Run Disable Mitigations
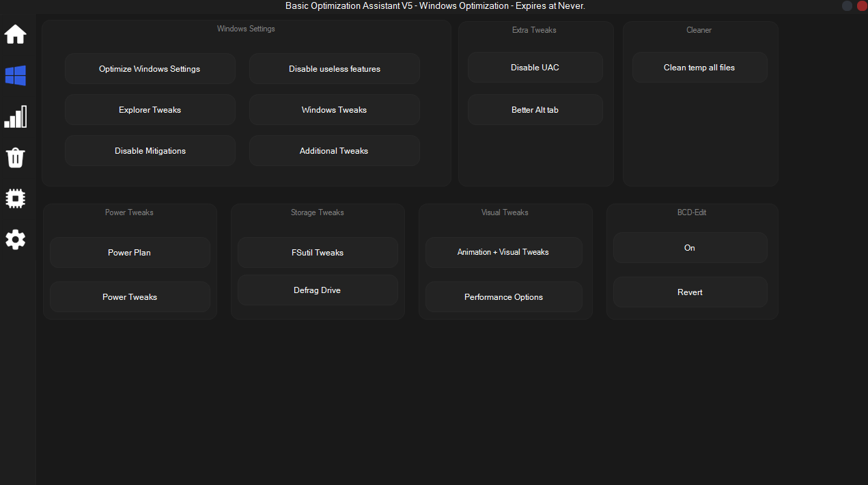This screenshot has width=868, height=485. (x=150, y=151)
